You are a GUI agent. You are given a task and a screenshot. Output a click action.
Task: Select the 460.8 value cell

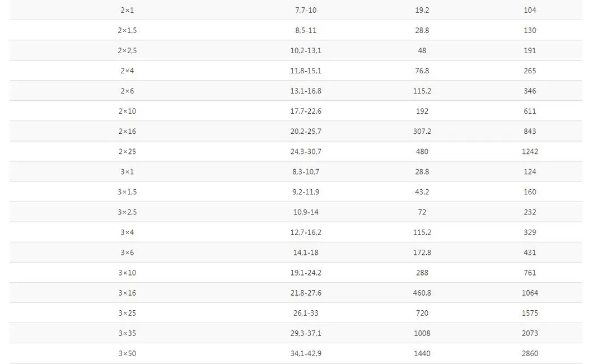[x=422, y=293]
